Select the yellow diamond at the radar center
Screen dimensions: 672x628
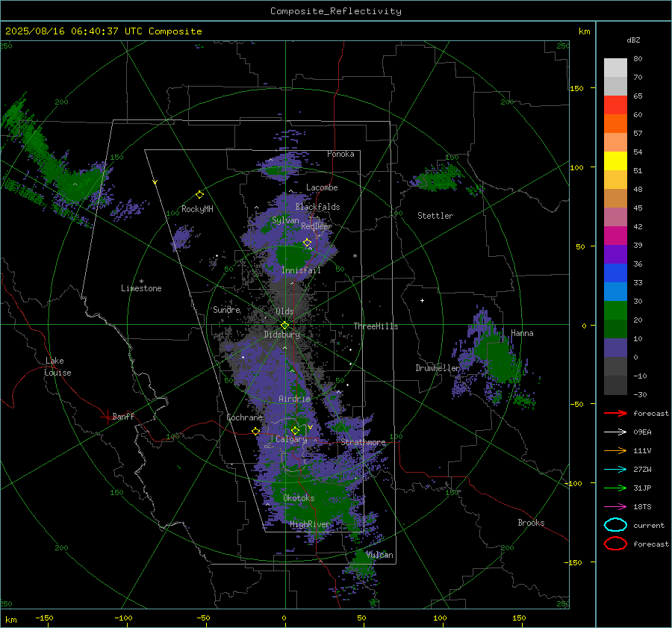tap(284, 326)
